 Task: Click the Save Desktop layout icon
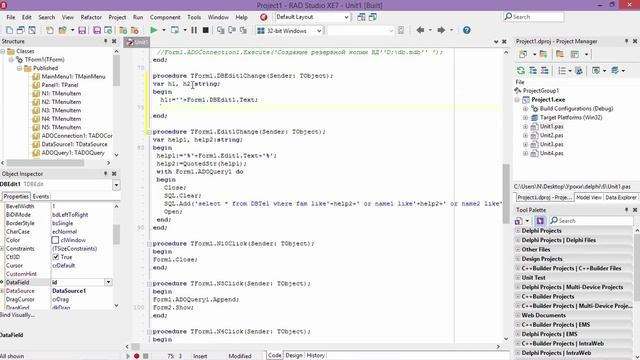(x=361, y=17)
